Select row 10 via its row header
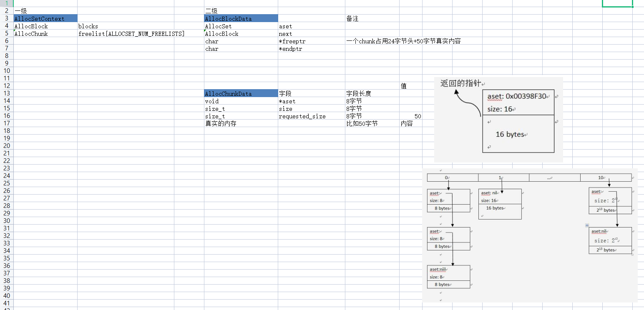Viewport: 644px width, 310px height. (7, 71)
